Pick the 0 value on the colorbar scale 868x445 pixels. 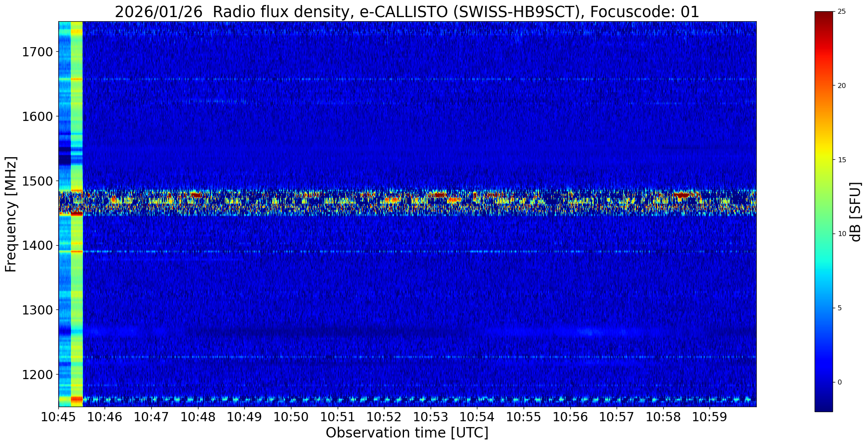[x=840, y=382]
